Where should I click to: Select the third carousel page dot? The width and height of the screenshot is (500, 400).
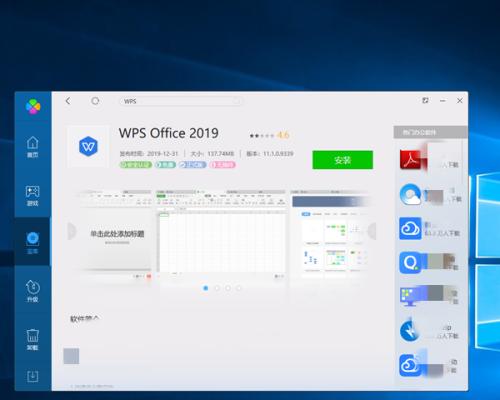point(228,288)
